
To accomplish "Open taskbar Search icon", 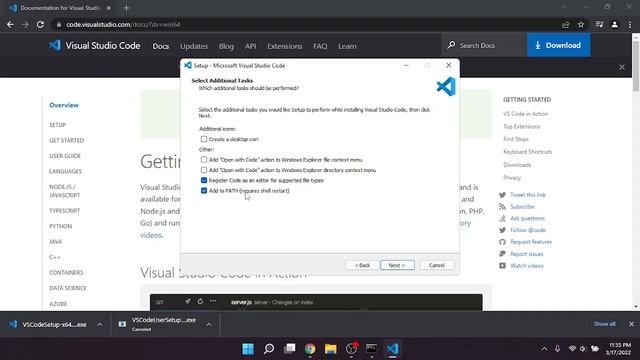I will (269, 349).
